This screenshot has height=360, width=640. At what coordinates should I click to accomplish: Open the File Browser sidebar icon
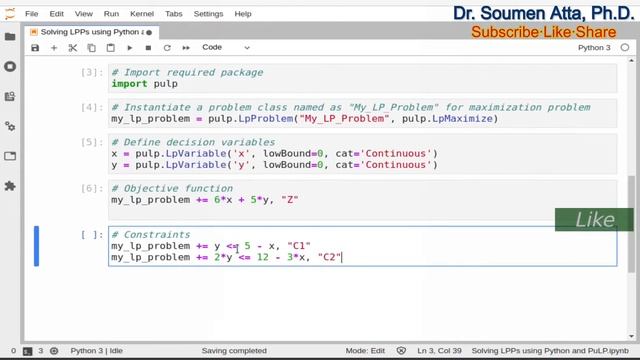[x=10, y=37]
